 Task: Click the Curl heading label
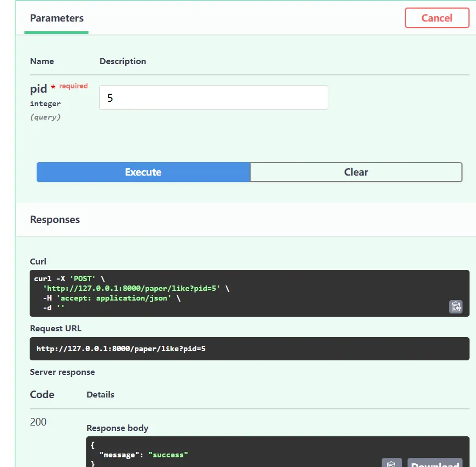coord(38,262)
